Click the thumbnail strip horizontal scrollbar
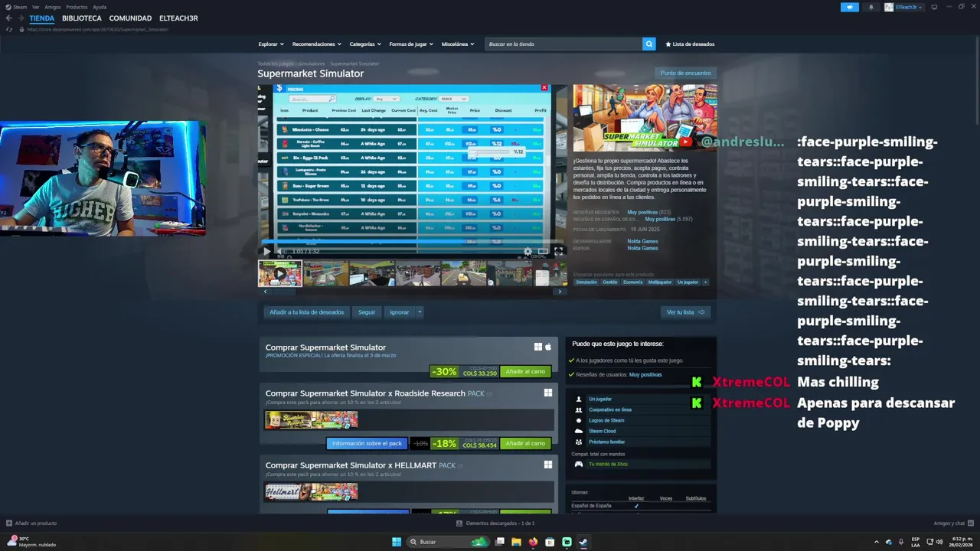Screen dimensions: 980x551 coord(412,292)
